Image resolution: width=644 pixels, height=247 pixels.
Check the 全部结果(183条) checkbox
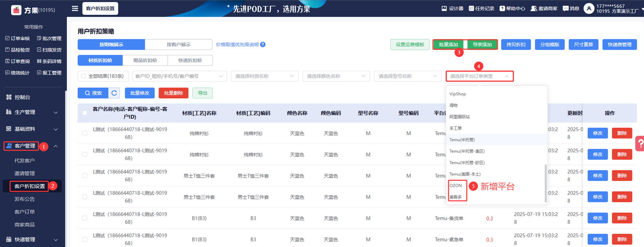pos(84,76)
